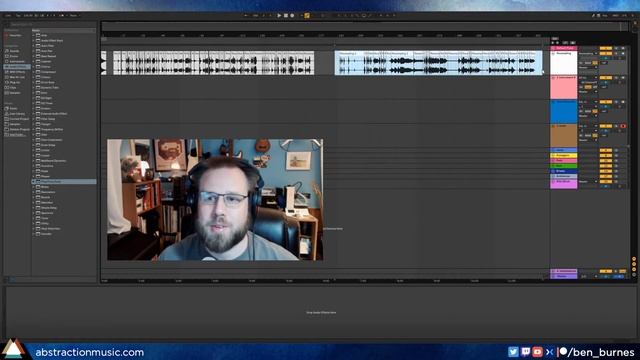Open the MIDI Effects browser category
Screen dimensions: 640x360
point(16,72)
